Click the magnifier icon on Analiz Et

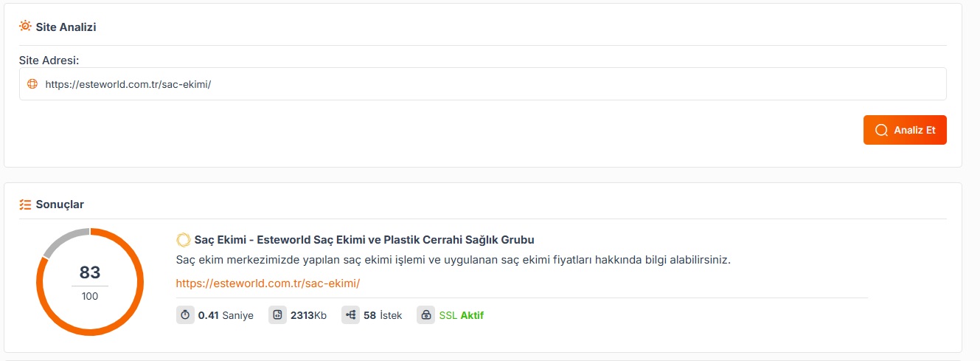(881, 130)
